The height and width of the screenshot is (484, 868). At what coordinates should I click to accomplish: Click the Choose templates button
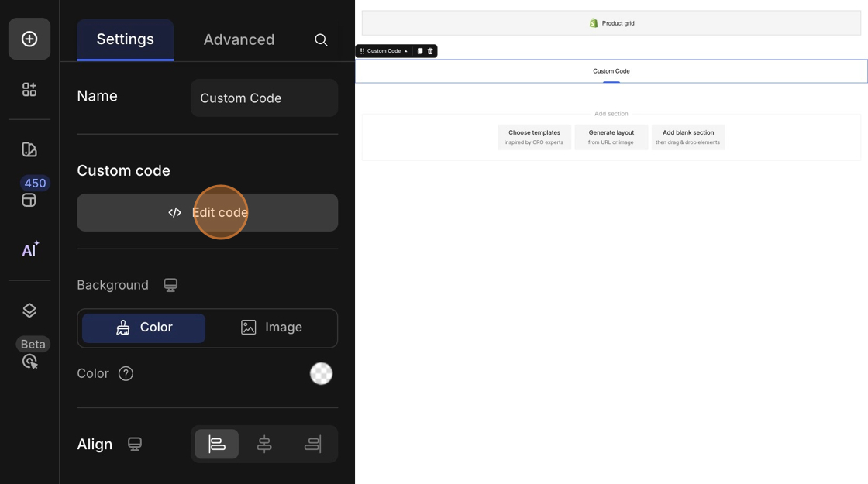coord(534,137)
